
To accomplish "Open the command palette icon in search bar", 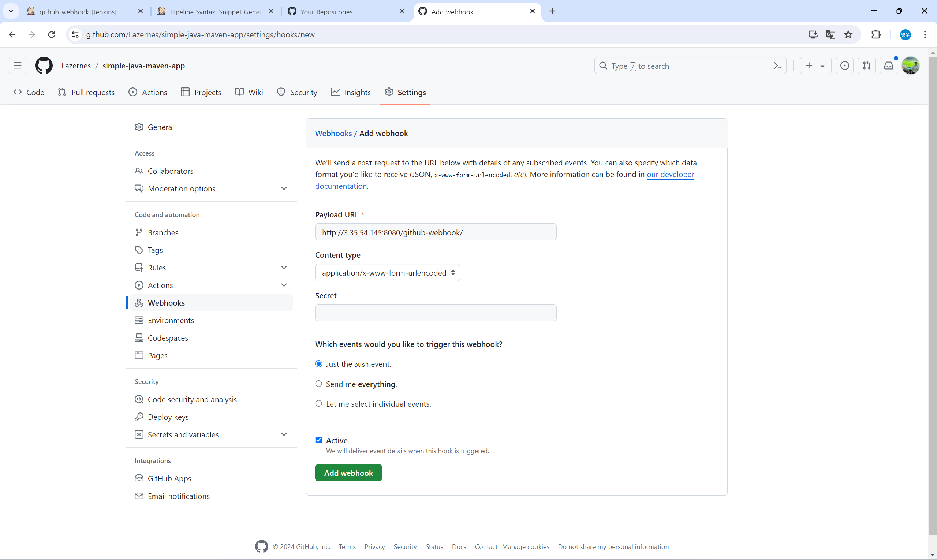I will (x=777, y=66).
